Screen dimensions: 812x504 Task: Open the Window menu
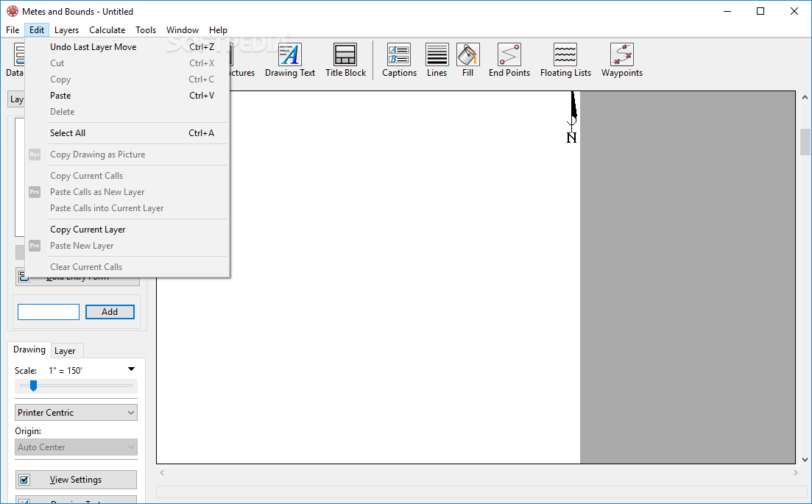(x=183, y=30)
